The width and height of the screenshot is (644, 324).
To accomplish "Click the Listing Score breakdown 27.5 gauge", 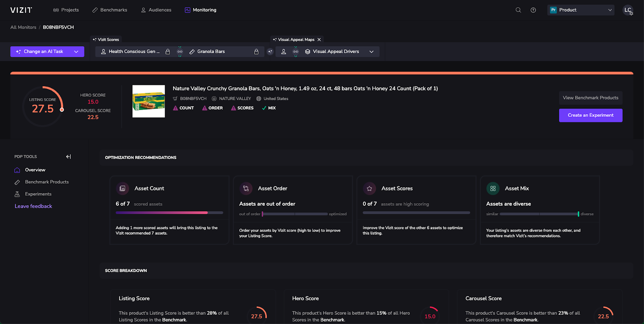I will [257, 316].
